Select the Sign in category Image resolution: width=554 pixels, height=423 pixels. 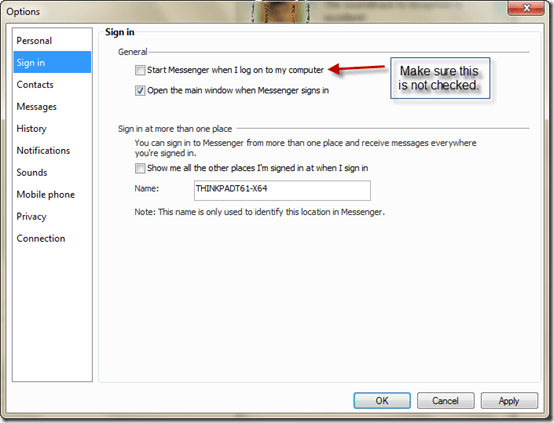pos(52,62)
